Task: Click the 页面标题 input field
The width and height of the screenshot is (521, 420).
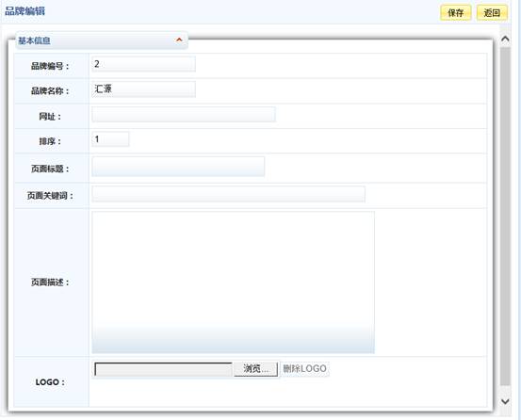Action: (178, 167)
